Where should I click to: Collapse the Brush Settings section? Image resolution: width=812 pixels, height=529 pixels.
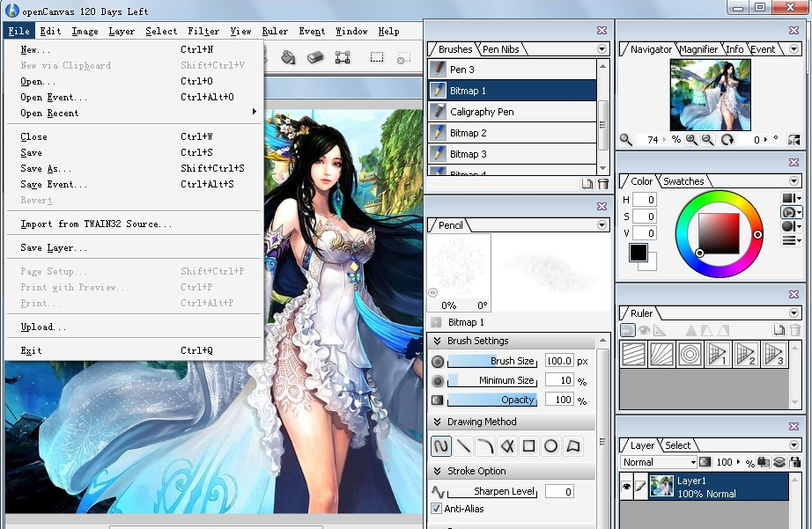point(437,341)
